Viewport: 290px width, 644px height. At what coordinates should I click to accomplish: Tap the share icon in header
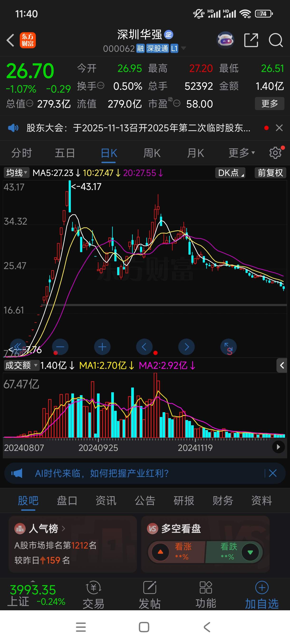251,40
